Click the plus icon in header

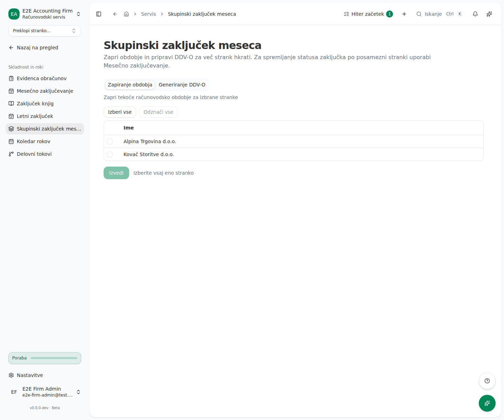(404, 14)
